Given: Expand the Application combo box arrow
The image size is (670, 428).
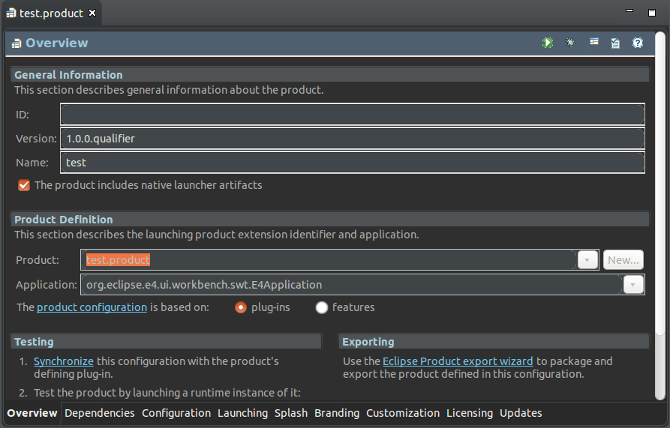Looking at the screenshot, I should 633,285.
